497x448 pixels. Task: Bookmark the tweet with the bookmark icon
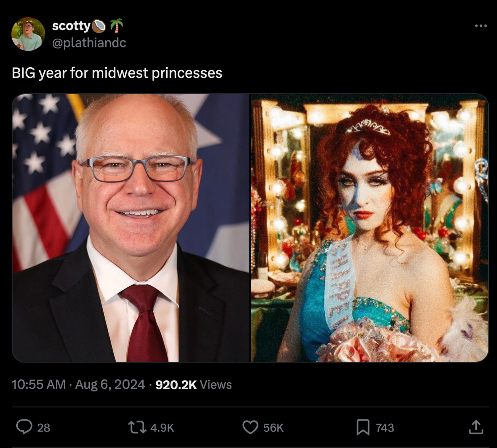click(x=363, y=427)
